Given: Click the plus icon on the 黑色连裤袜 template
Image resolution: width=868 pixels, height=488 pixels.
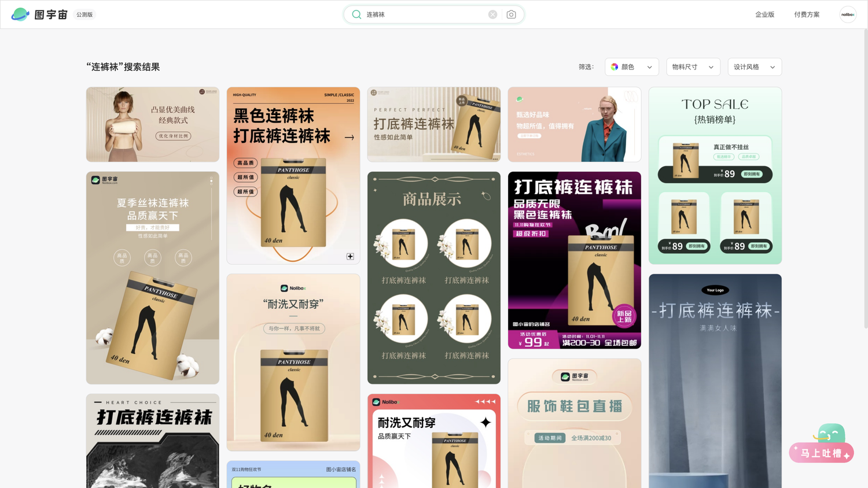Looking at the screenshot, I should (350, 256).
